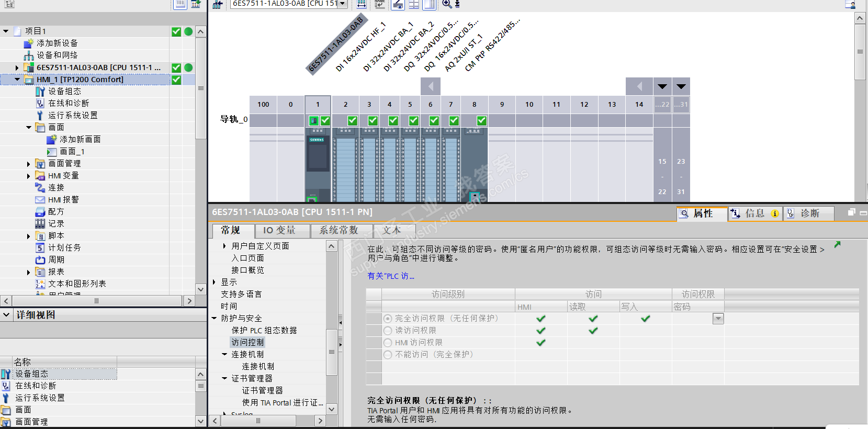Click the project tree horizontal scrollbar
868x429 pixels.
click(x=97, y=301)
